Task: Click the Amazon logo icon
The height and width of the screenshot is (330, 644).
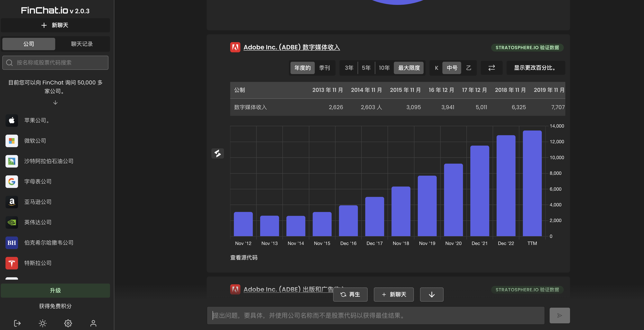Action: click(12, 202)
